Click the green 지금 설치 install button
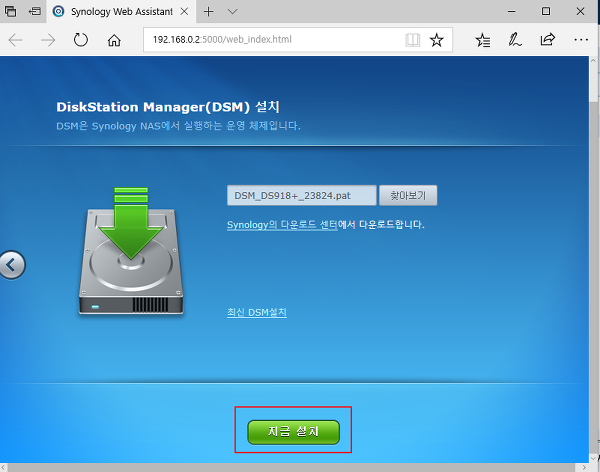Viewport: 600px width, 472px height. coord(293,432)
